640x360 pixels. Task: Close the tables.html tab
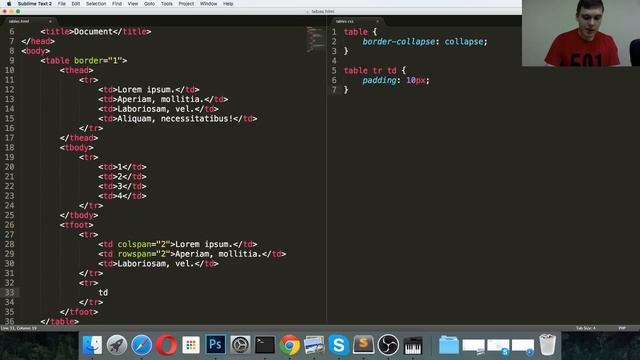point(51,21)
